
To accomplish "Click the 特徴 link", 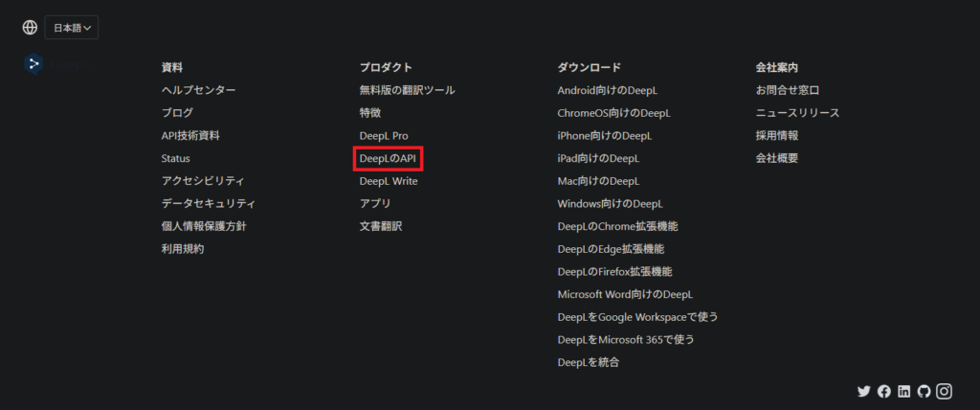I will pyautogui.click(x=370, y=113).
